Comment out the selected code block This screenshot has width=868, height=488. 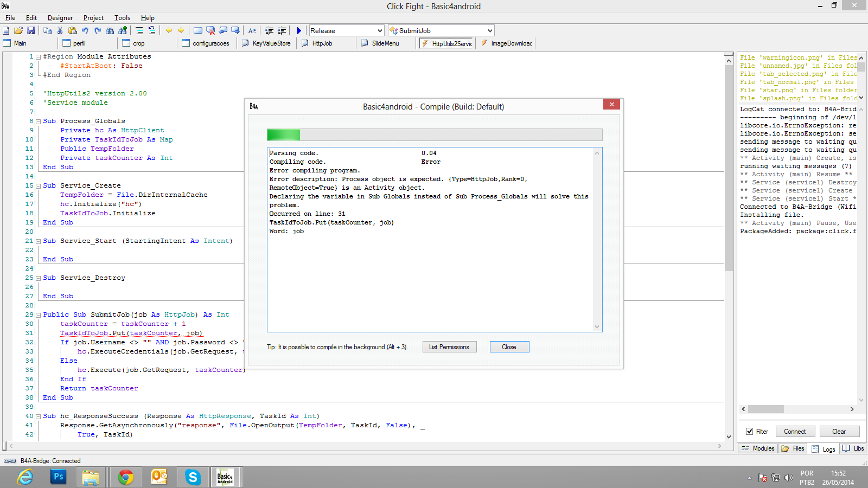(x=139, y=31)
